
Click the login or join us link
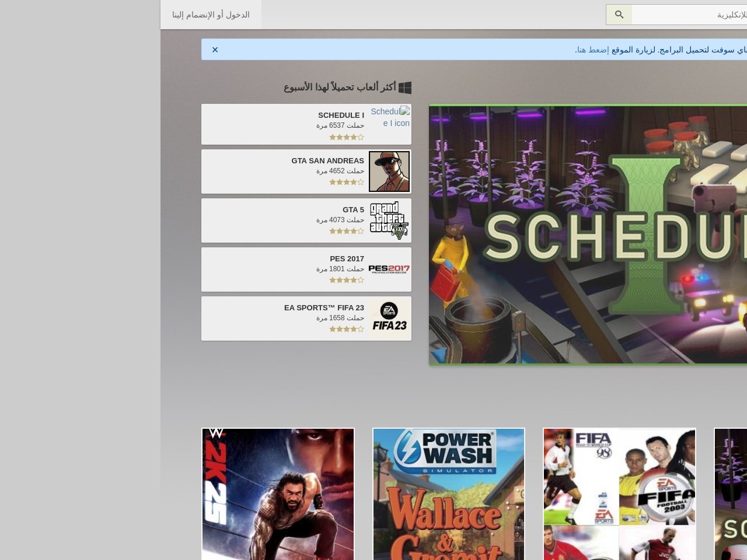click(x=211, y=15)
